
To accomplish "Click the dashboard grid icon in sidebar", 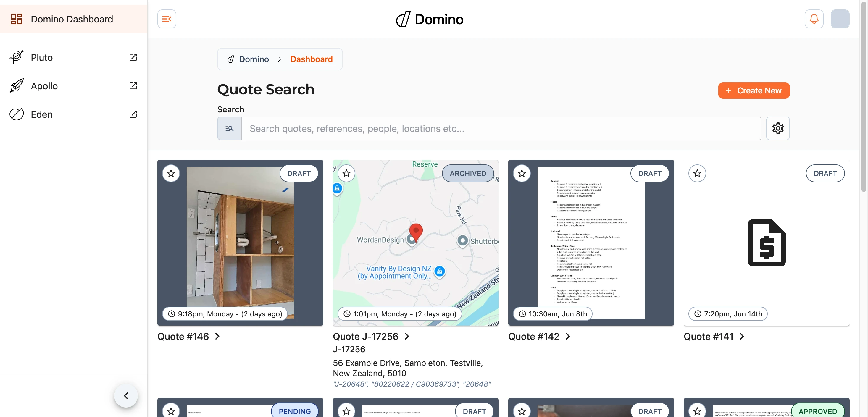I will 17,19.
